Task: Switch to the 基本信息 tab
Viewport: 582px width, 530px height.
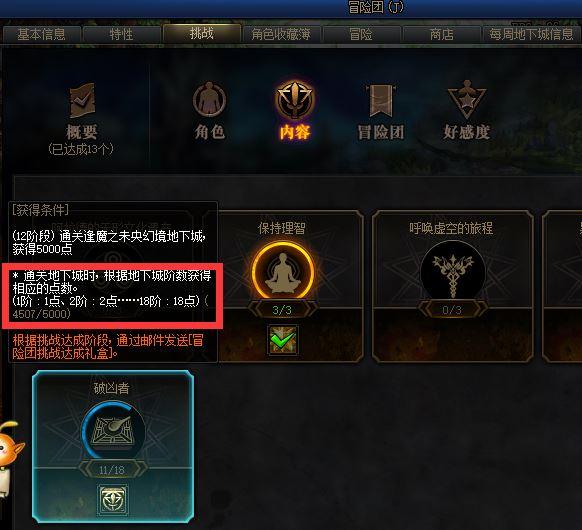Action: (x=41, y=35)
